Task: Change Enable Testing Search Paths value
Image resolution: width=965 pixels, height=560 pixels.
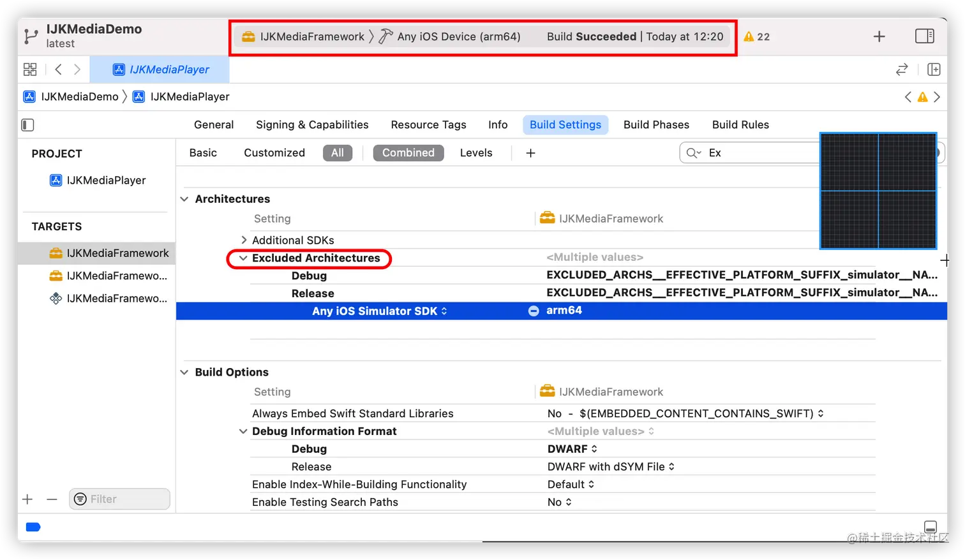Action: coord(559,503)
